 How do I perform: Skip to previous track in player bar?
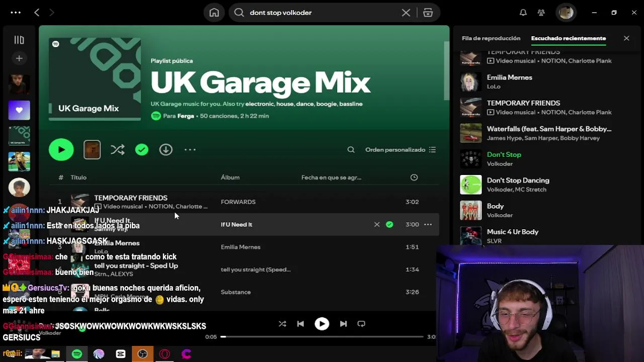tap(300, 324)
